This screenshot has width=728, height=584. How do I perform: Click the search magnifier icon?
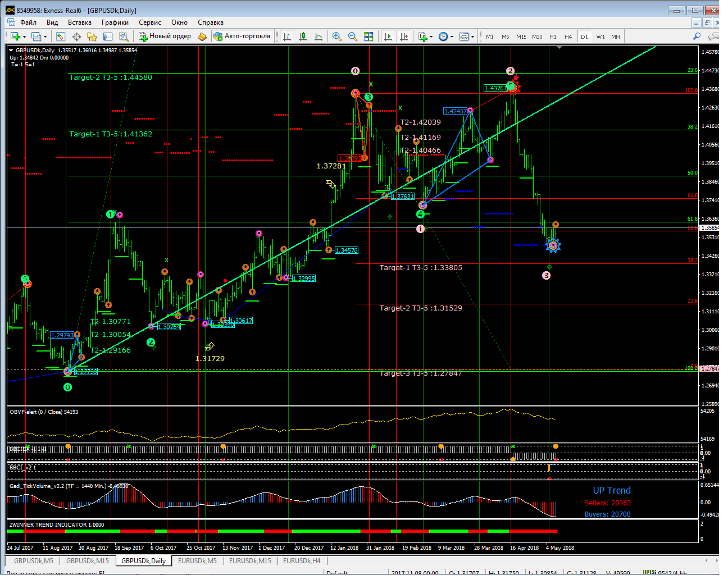[697, 36]
